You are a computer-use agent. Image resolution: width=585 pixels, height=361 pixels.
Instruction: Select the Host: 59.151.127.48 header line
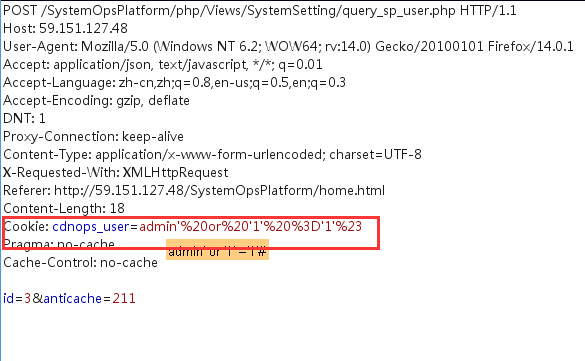pyautogui.click(x=65, y=28)
